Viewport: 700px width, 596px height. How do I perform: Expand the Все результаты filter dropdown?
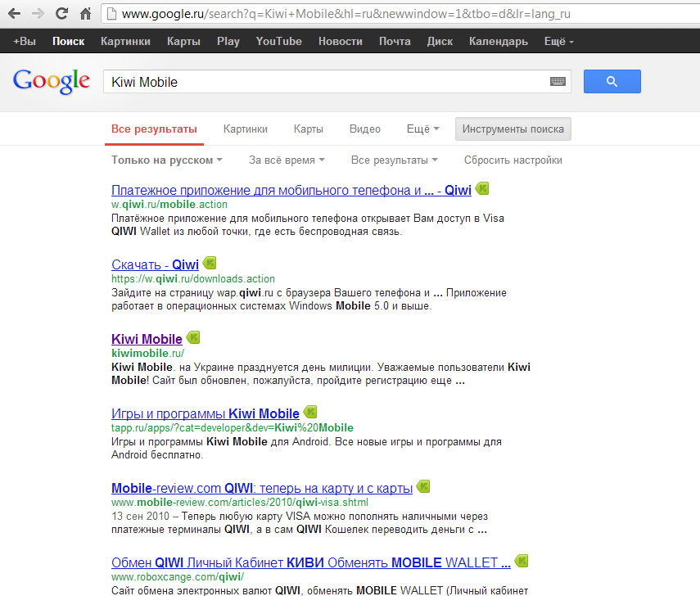click(394, 160)
